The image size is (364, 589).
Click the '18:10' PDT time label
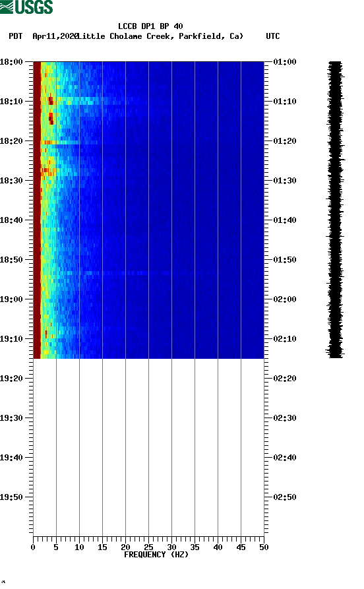pyautogui.click(x=11, y=102)
